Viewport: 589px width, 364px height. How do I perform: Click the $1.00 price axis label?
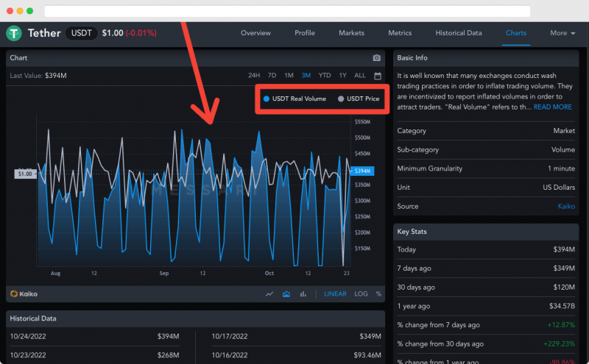(25, 174)
